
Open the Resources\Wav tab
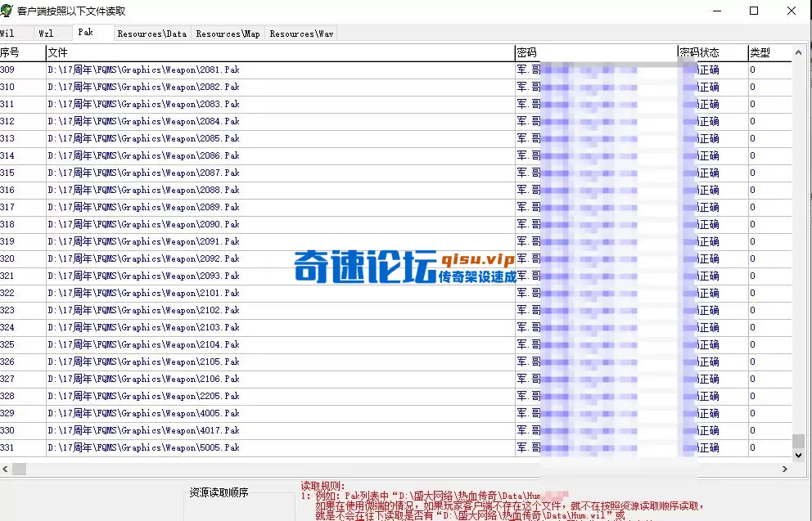click(x=300, y=34)
